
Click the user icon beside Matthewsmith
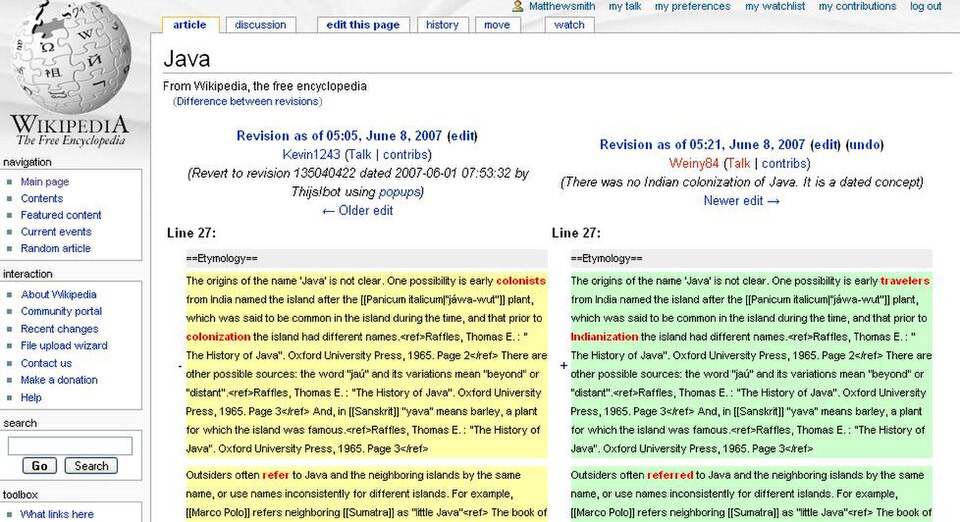[517, 6]
